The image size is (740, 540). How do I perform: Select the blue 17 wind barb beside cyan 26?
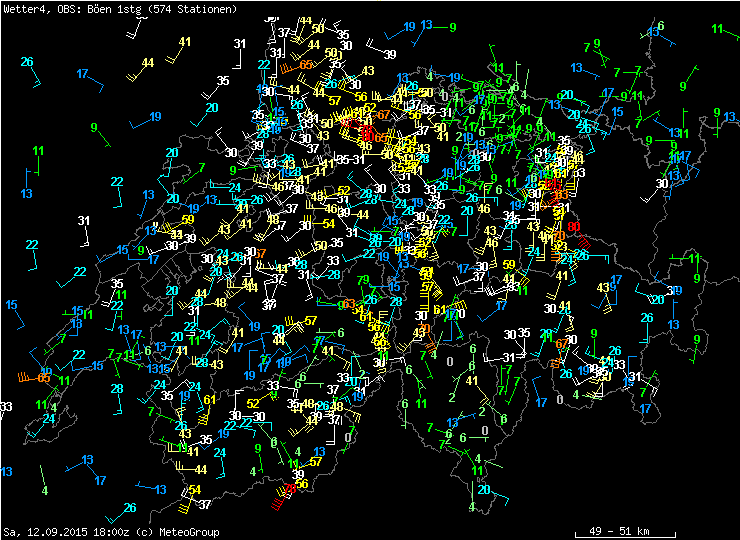coord(83,74)
